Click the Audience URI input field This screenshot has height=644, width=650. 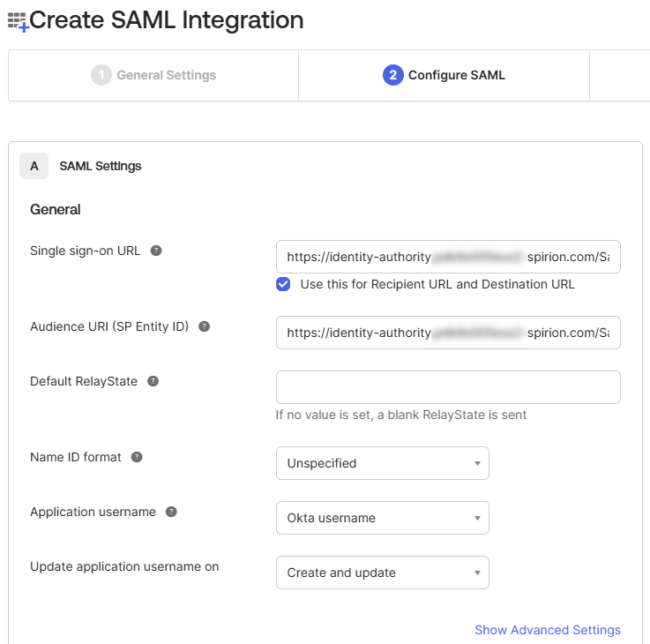[447, 333]
